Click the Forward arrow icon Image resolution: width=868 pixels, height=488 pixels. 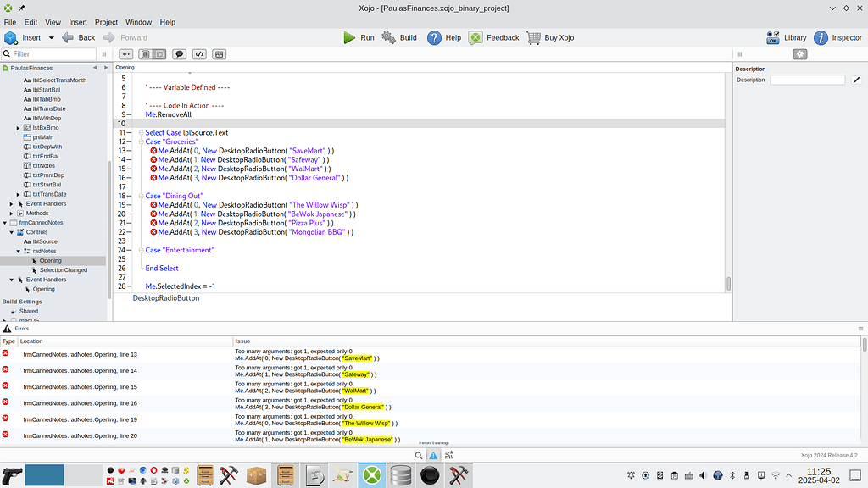point(109,37)
